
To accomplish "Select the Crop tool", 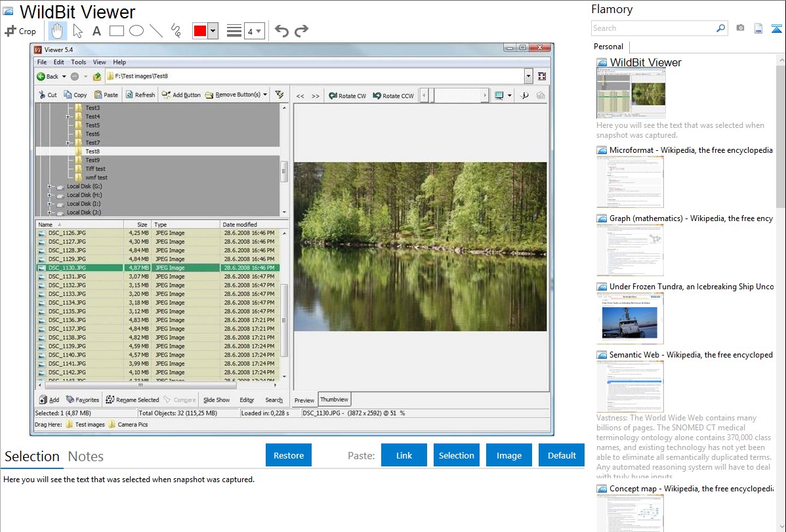I will coord(20,31).
